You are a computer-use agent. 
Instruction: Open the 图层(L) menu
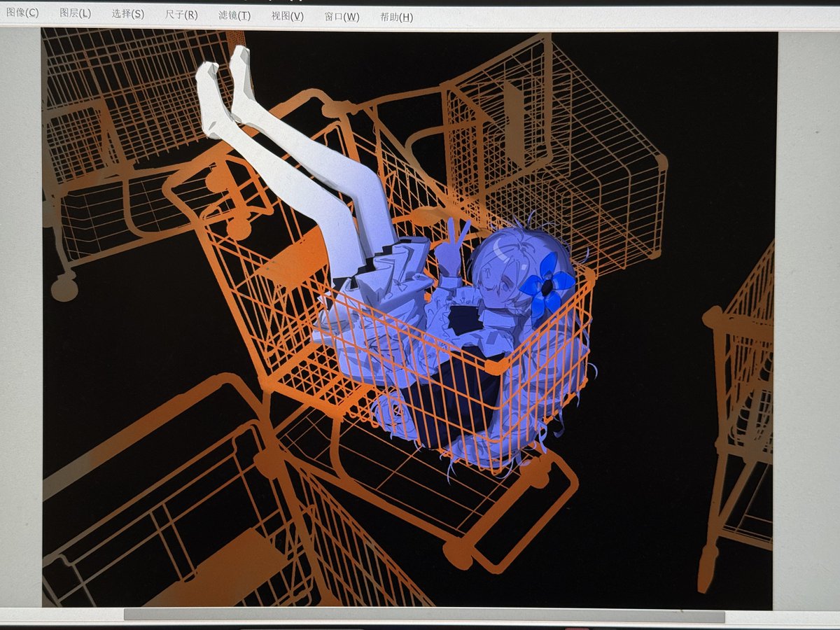coord(75,14)
